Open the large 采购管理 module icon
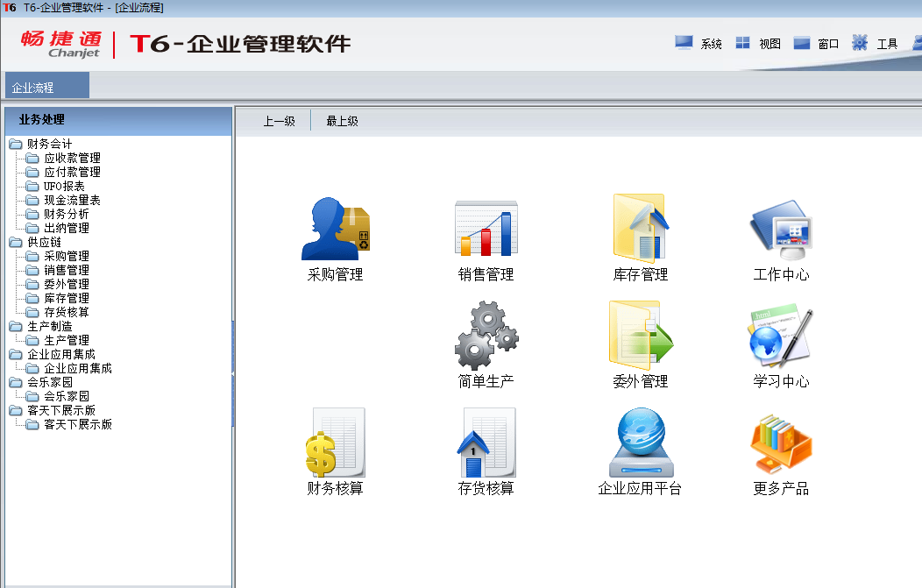Screen dimensions: 922x588 (335, 229)
